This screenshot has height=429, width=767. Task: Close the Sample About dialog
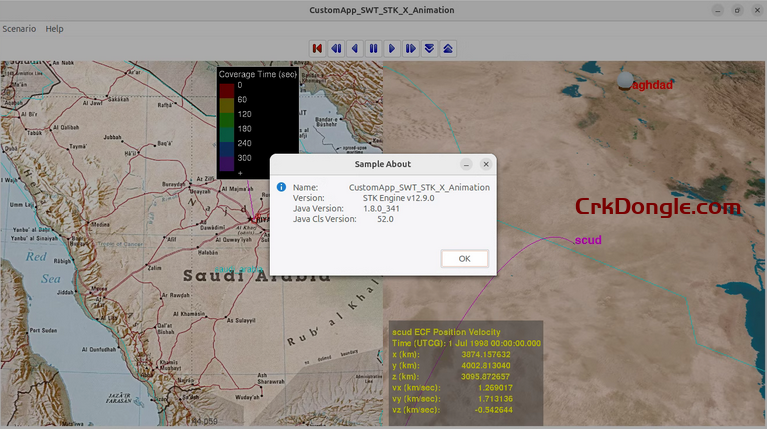[x=486, y=164]
